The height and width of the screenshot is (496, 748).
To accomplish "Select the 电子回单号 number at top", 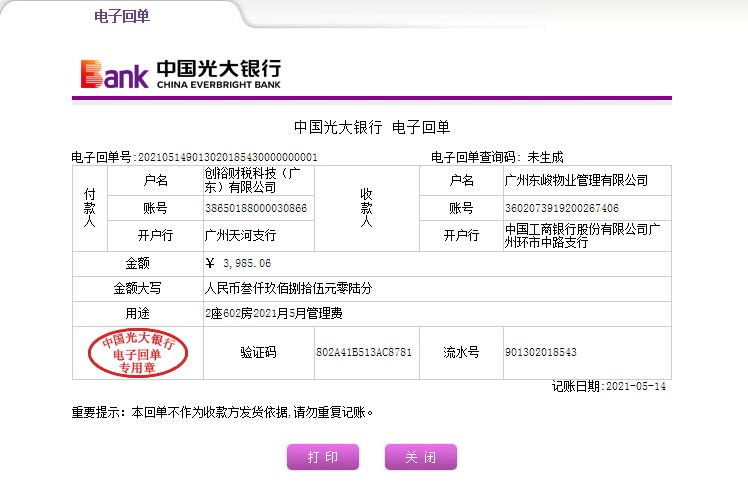I will [x=226, y=157].
